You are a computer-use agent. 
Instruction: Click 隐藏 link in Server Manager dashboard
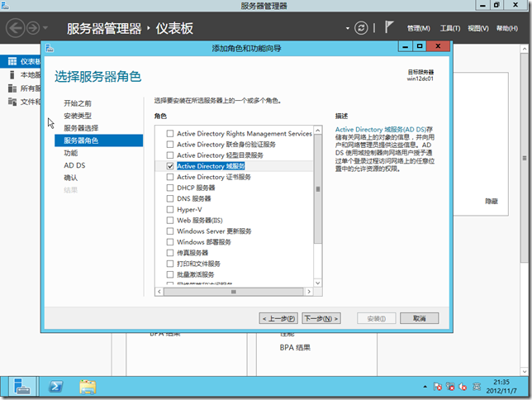point(492,202)
